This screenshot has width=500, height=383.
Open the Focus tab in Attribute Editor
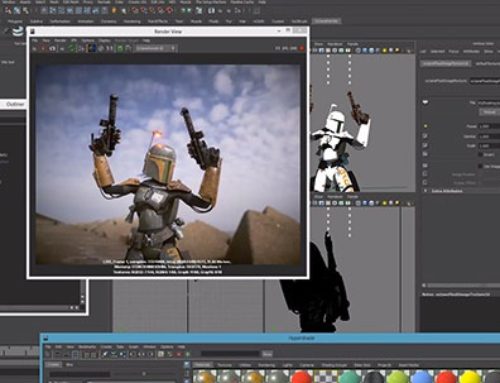point(453,51)
